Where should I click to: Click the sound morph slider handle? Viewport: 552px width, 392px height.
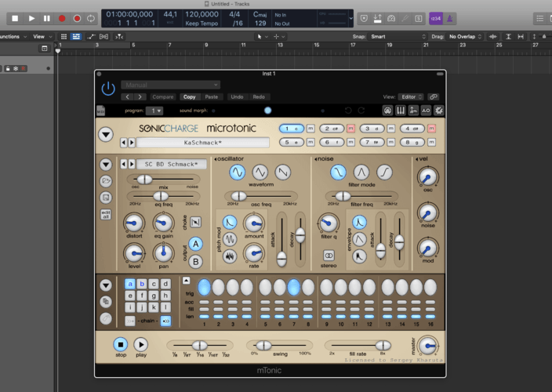click(268, 111)
